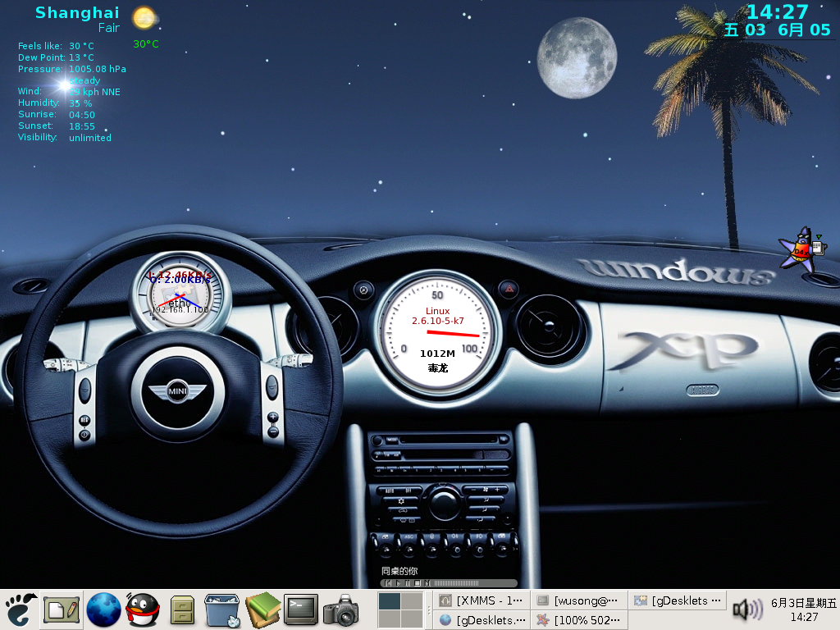Click the large 14:27 desktop clock desklet
Image resolution: width=840 pixels, height=630 pixels.
(777, 11)
